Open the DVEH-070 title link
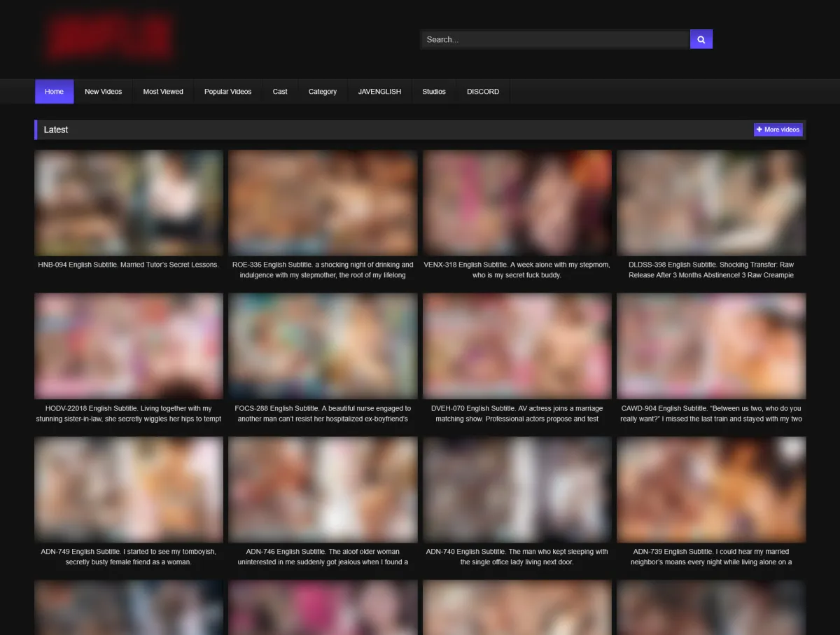This screenshot has width=840, height=635. pos(517,413)
